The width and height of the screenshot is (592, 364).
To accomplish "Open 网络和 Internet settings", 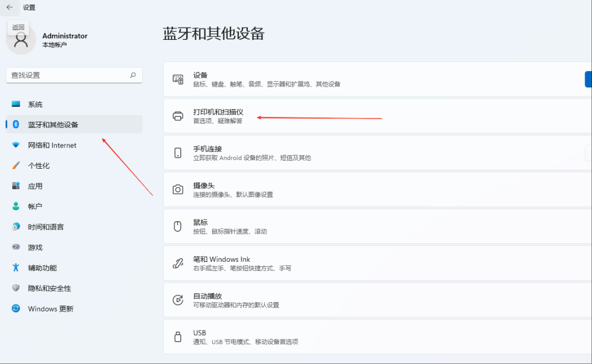I will pos(74,145).
